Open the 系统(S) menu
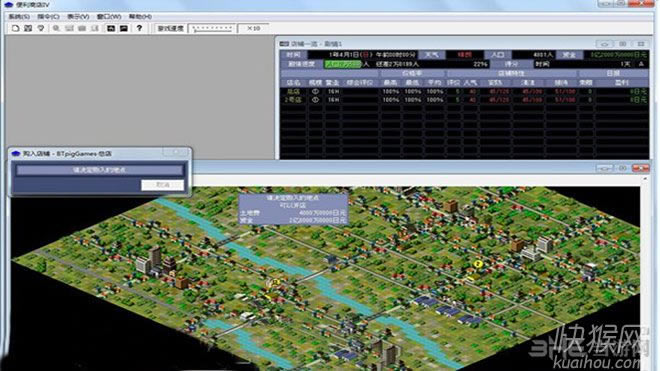The image size is (660, 371). click(x=19, y=16)
